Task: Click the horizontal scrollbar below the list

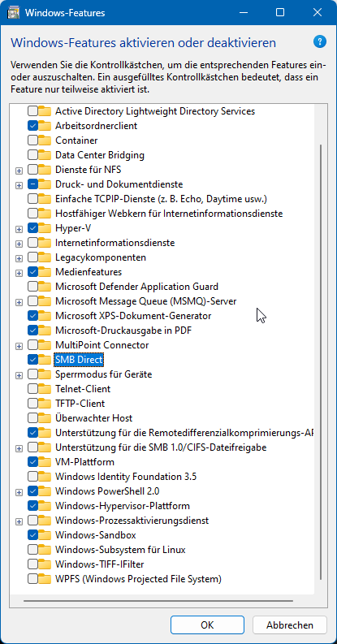Action: coord(158,600)
